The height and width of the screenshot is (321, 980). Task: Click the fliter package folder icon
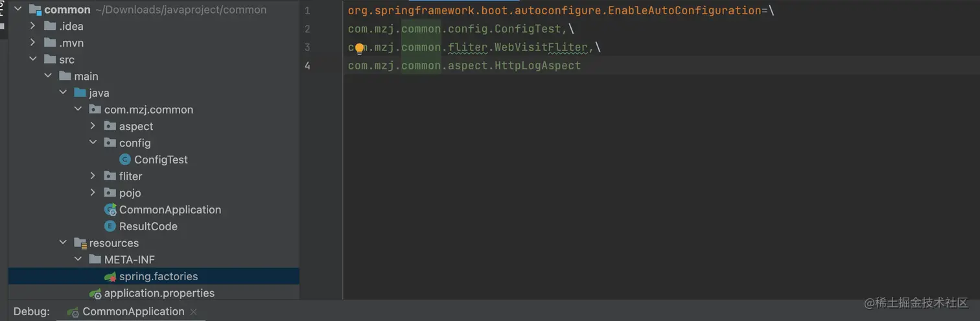(x=110, y=176)
